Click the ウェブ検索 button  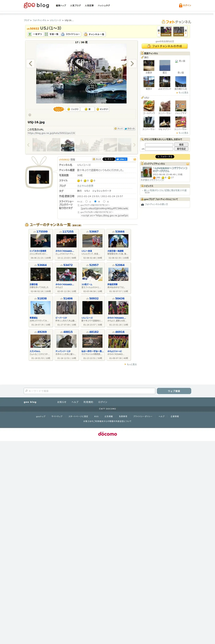coord(174,391)
